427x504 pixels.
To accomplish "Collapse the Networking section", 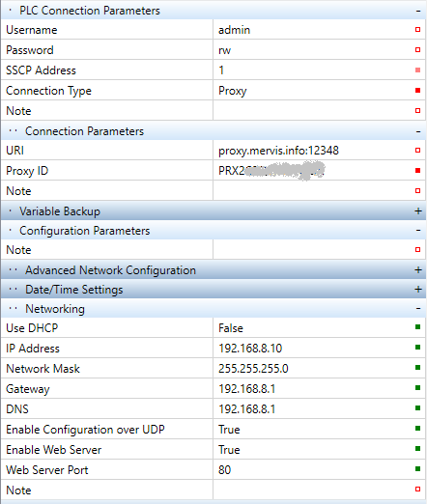I will (418, 309).
